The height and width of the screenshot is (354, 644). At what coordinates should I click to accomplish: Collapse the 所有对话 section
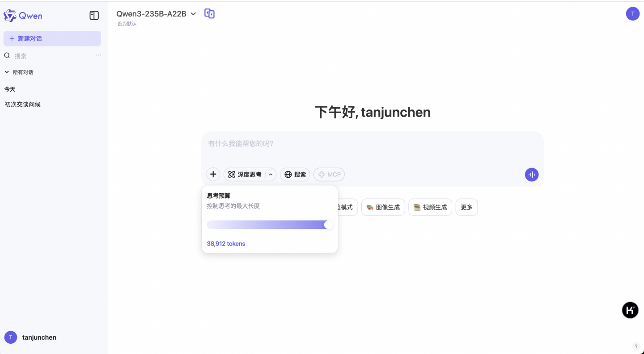[x=19, y=72]
